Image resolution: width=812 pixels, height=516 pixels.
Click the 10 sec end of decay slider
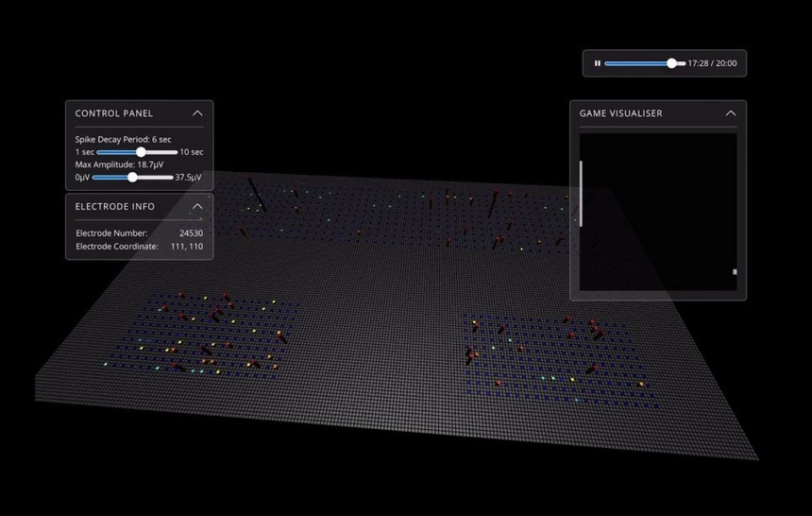[192, 152]
